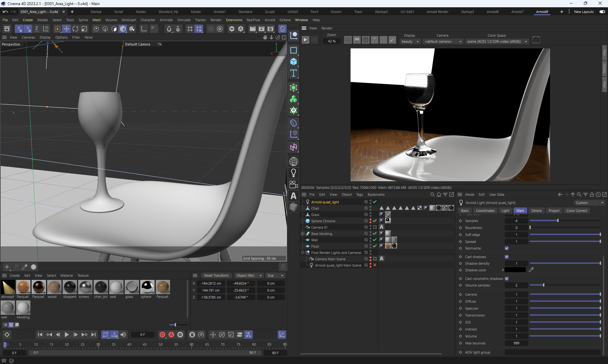
Task: Select the Rotate tool
Action: pos(75,29)
